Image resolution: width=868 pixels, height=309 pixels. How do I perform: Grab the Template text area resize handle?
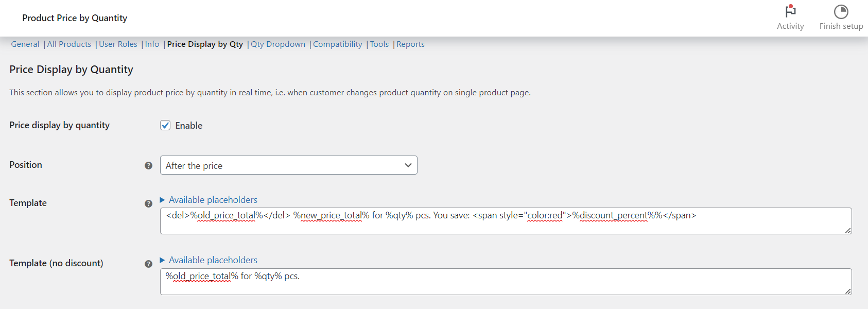(848, 230)
